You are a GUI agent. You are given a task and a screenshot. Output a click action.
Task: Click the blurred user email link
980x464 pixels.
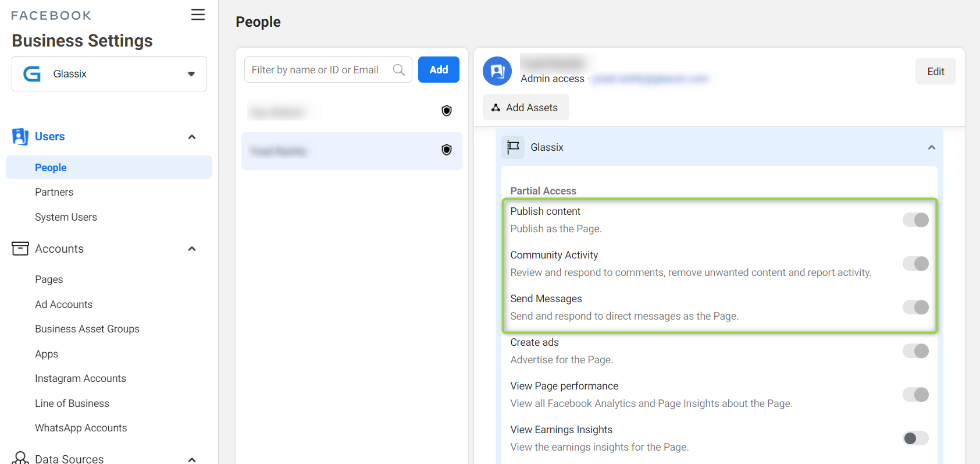650,79
